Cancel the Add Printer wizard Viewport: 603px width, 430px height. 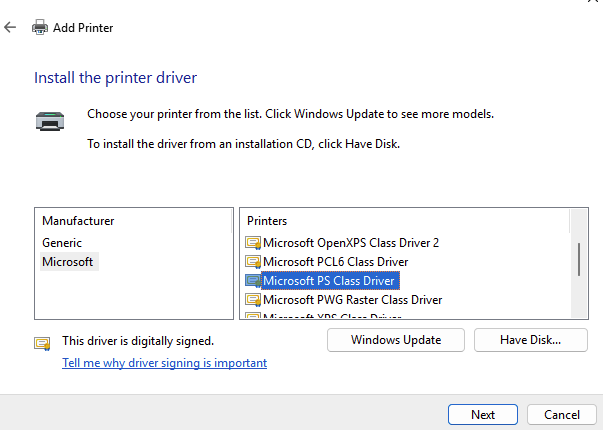point(561,414)
